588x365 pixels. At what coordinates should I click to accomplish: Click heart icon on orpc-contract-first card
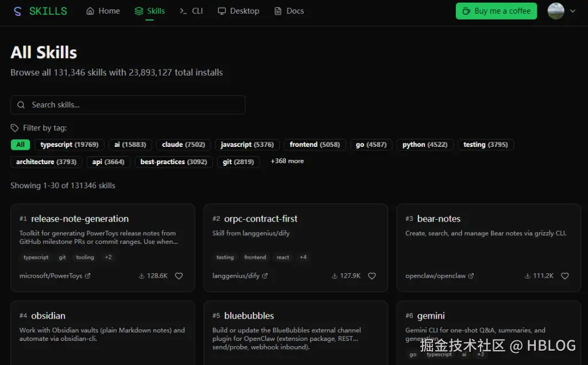pyautogui.click(x=372, y=276)
